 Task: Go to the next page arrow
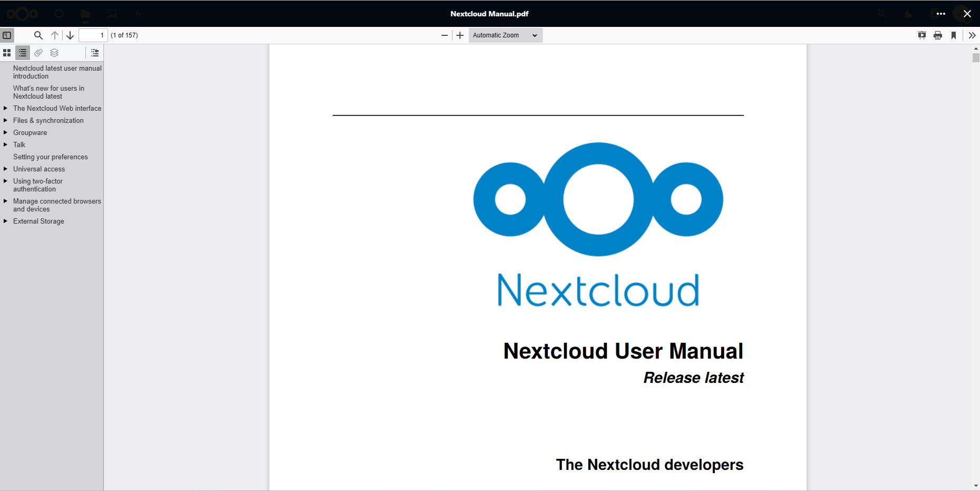70,35
